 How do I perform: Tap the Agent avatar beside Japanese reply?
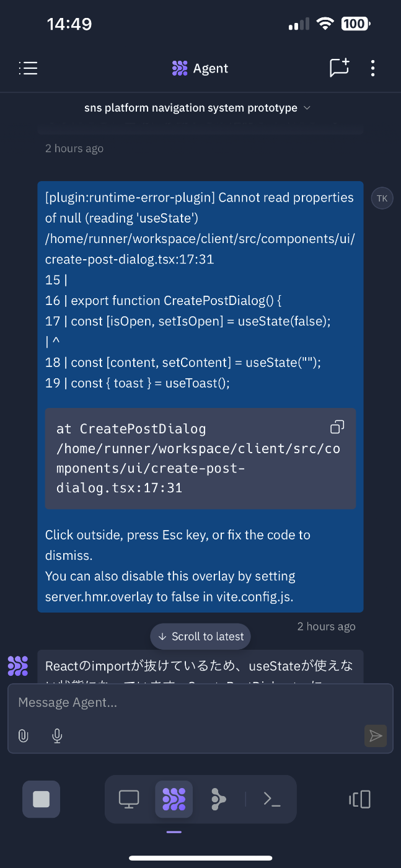pos(18,665)
